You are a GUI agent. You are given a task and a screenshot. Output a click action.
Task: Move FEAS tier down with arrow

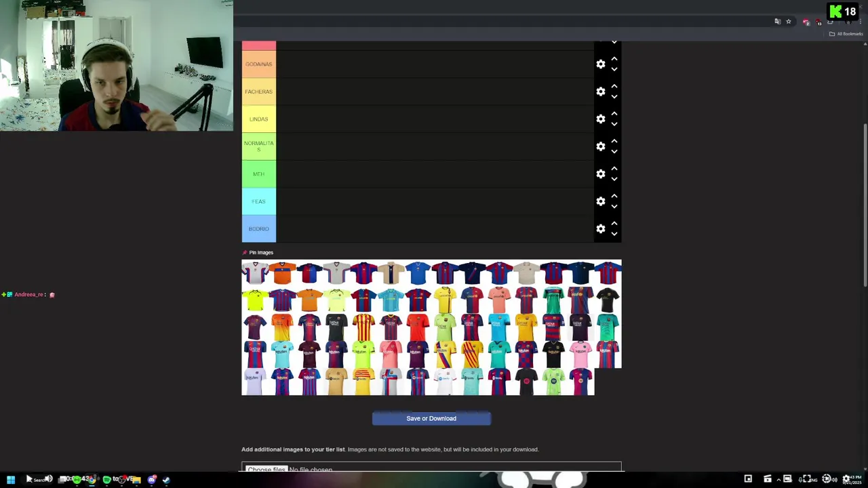pos(614,206)
